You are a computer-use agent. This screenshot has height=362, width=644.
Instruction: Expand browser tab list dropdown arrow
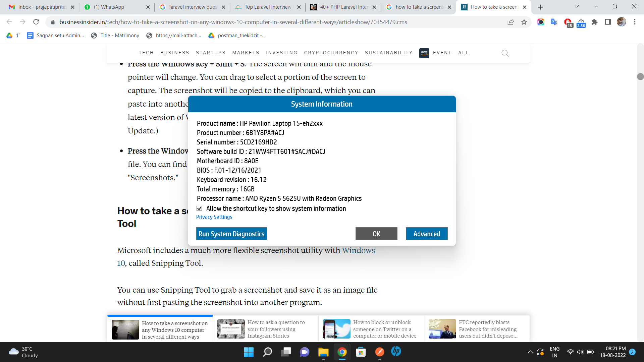point(576,7)
